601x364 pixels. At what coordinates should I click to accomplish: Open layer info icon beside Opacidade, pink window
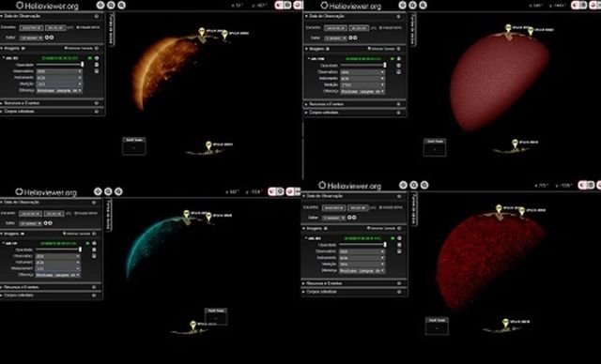[398, 66]
